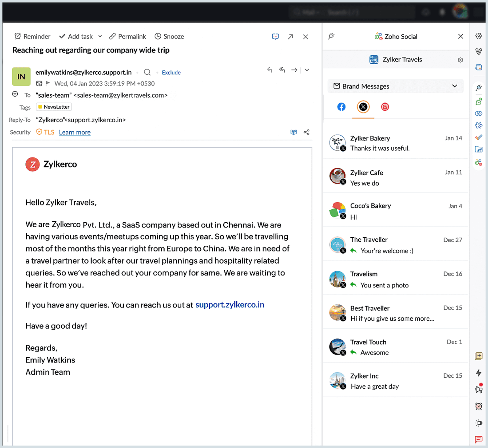Click the share icon in Security row
Screen dimensions: 488x448
coord(306,132)
